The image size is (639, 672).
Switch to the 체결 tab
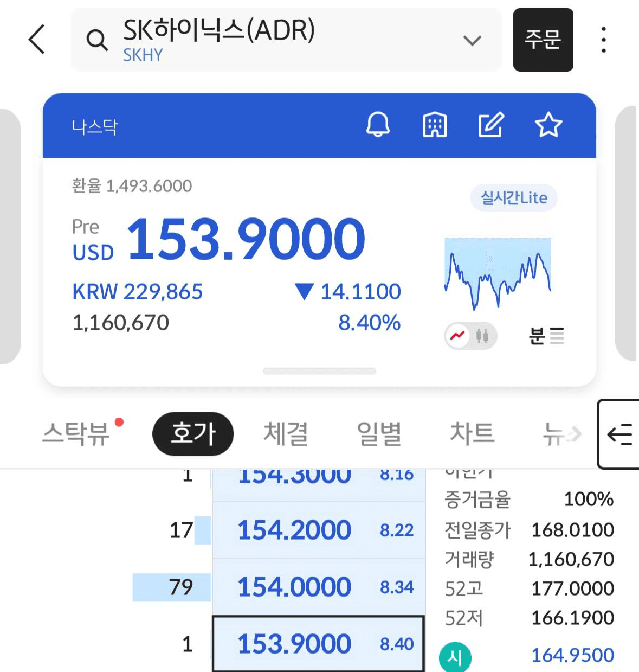[x=286, y=434]
